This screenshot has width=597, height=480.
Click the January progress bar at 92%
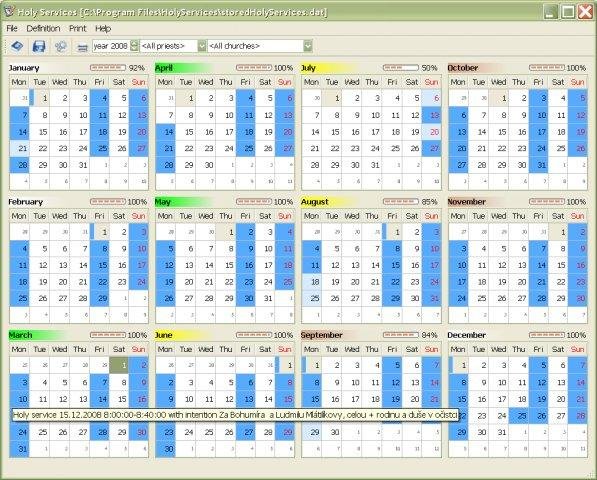pos(108,68)
